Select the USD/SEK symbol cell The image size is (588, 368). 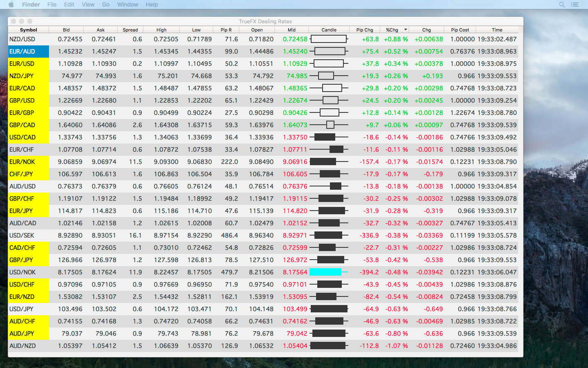tap(29, 236)
